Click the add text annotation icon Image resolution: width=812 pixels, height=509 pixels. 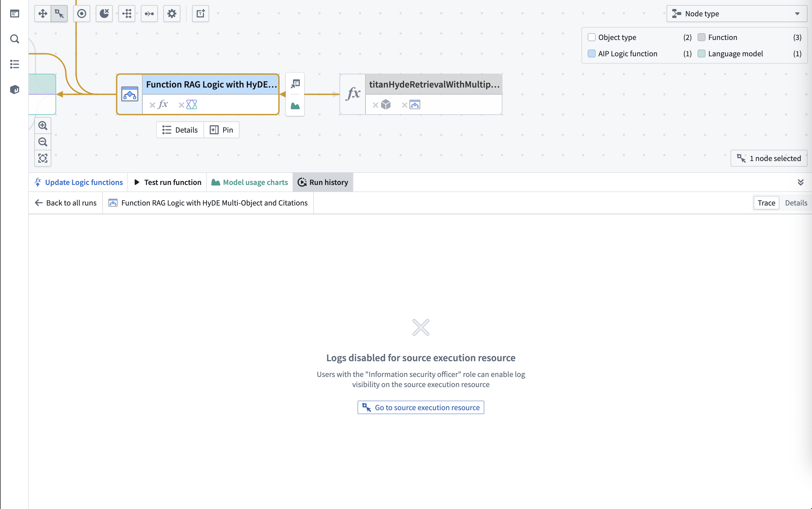(200, 14)
